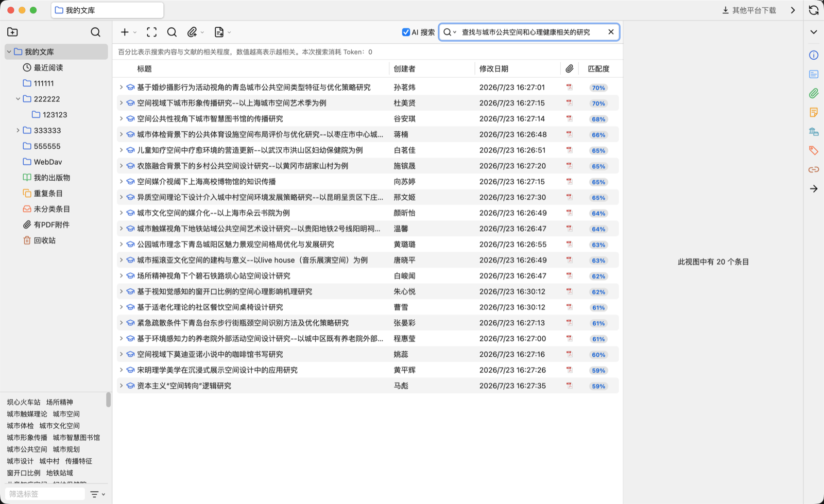The height and width of the screenshot is (504, 824).
Task: Click the sidebar collection search icon
Action: click(95, 32)
